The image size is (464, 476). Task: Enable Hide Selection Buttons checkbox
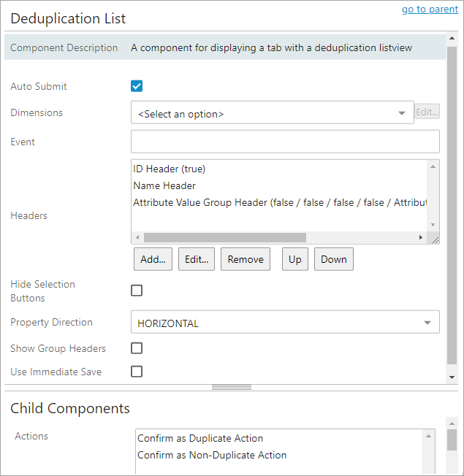pyautogui.click(x=137, y=291)
